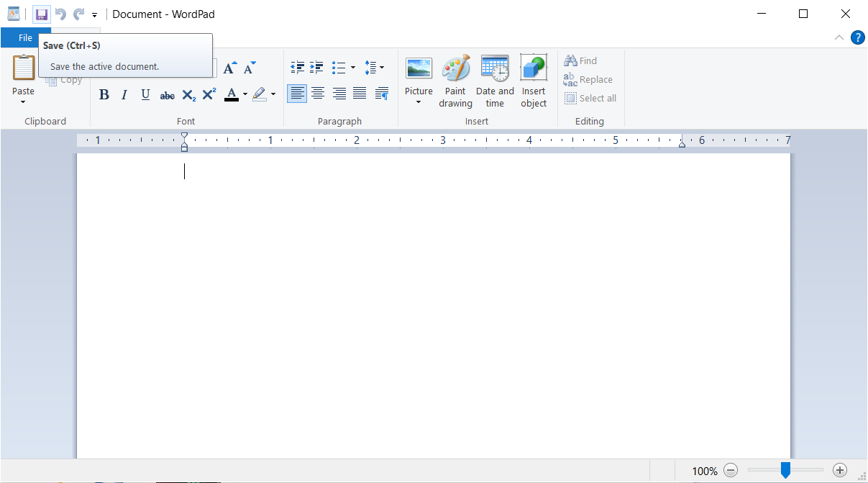Click the first line indent marker on ruler
This screenshot has width=868, height=483.
pos(184,135)
